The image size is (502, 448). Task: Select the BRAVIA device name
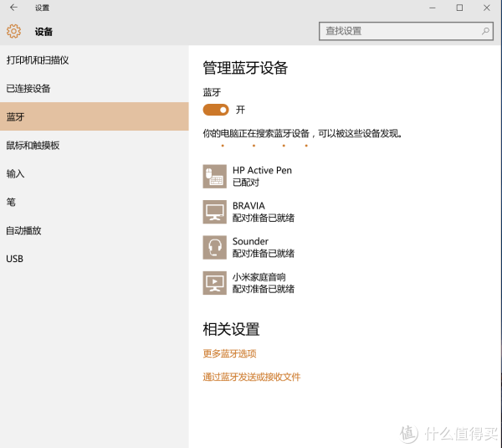tap(248, 206)
